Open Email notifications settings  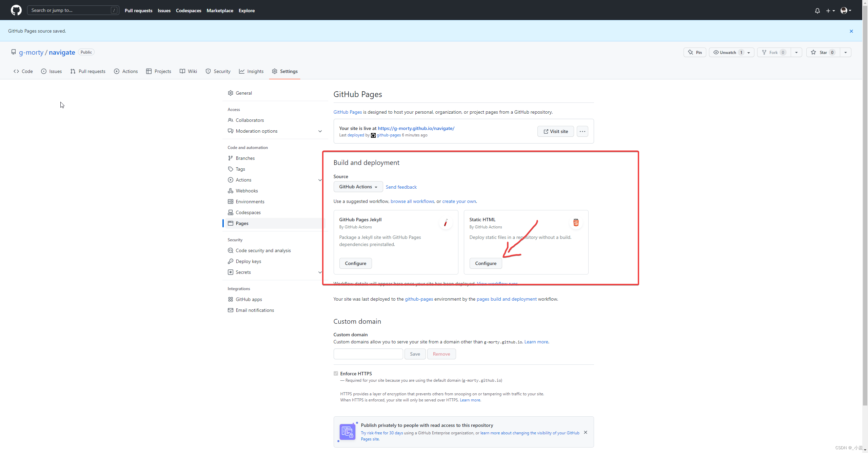(x=275, y=310)
